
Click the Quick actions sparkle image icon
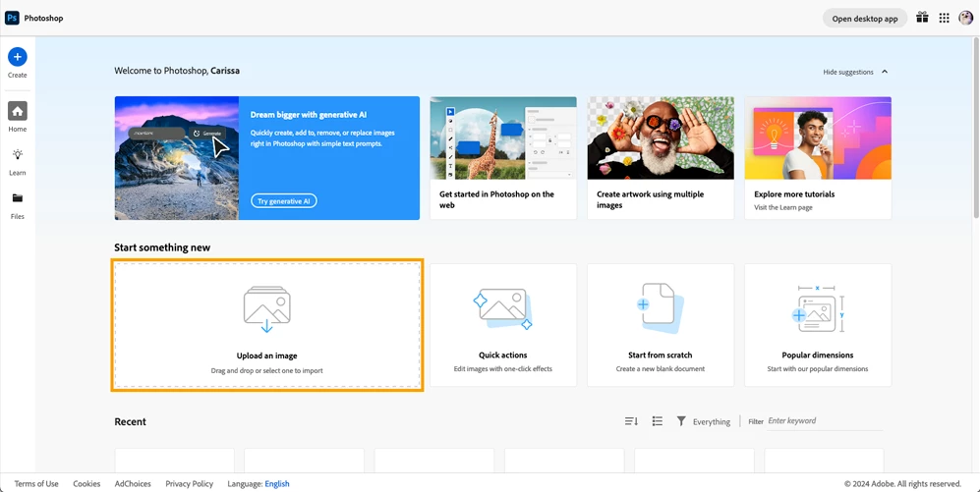(503, 308)
